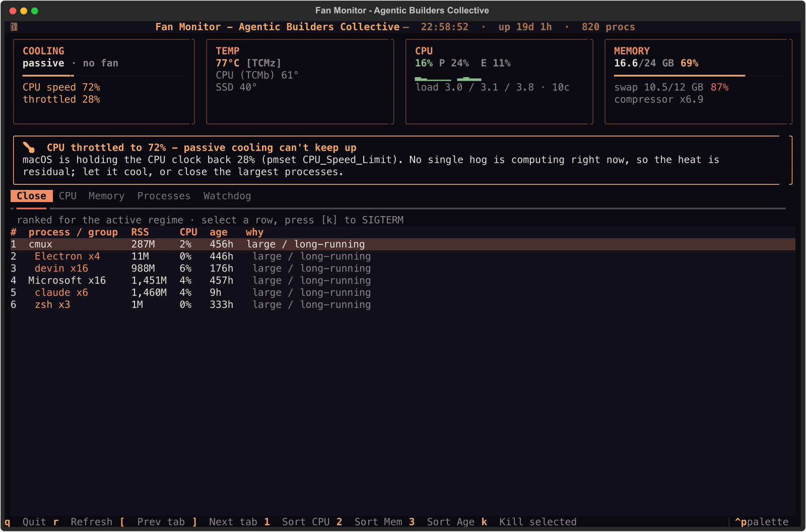Click the CPU throttled to 72% alert title
The width and height of the screenshot is (806, 532).
click(x=201, y=148)
